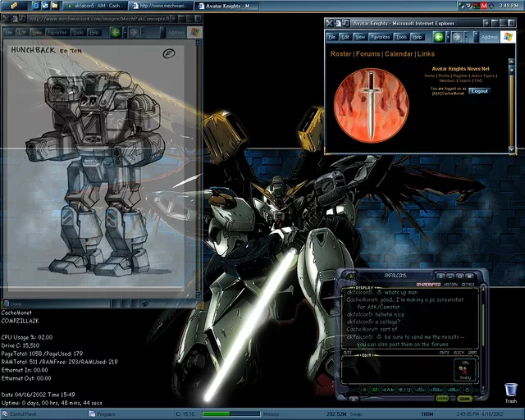The width and height of the screenshot is (525, 420).
Task: Click the Logout button on Avatar Knights page
Action: (479, 91)
